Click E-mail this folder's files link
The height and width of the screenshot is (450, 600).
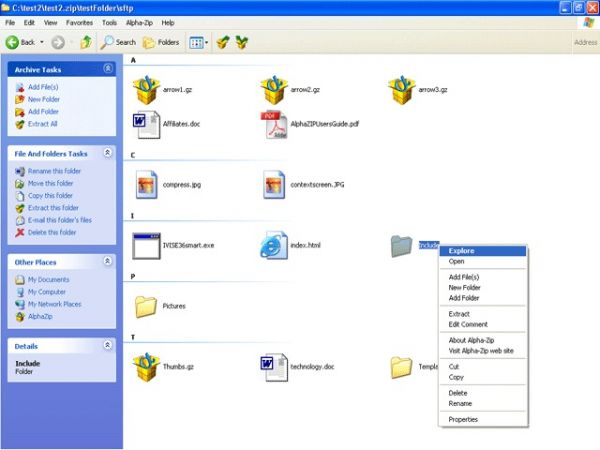[x=59, y=220]
